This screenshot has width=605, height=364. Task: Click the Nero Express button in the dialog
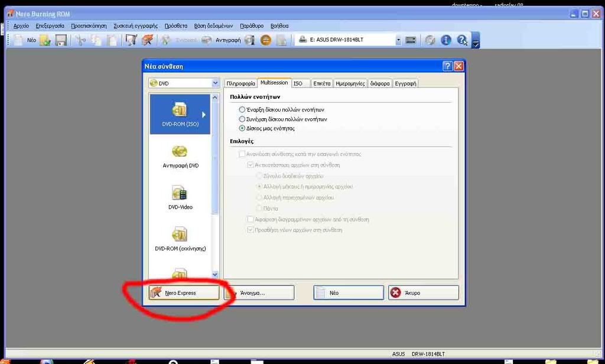[x=184, y=292]
